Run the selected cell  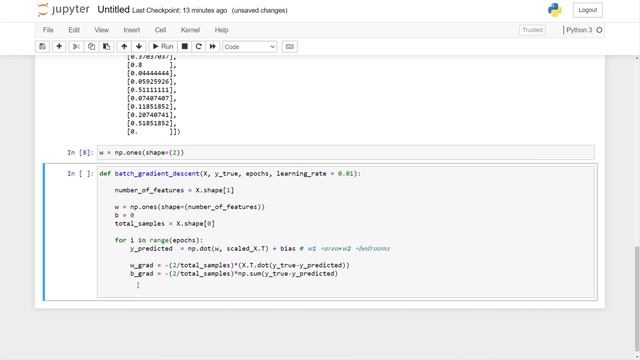[x=163, y=47]
